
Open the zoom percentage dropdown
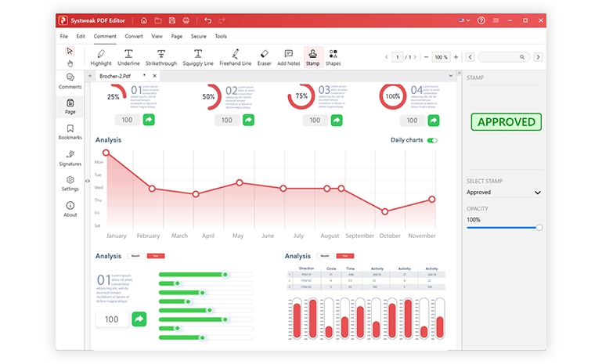click(442, 57)
